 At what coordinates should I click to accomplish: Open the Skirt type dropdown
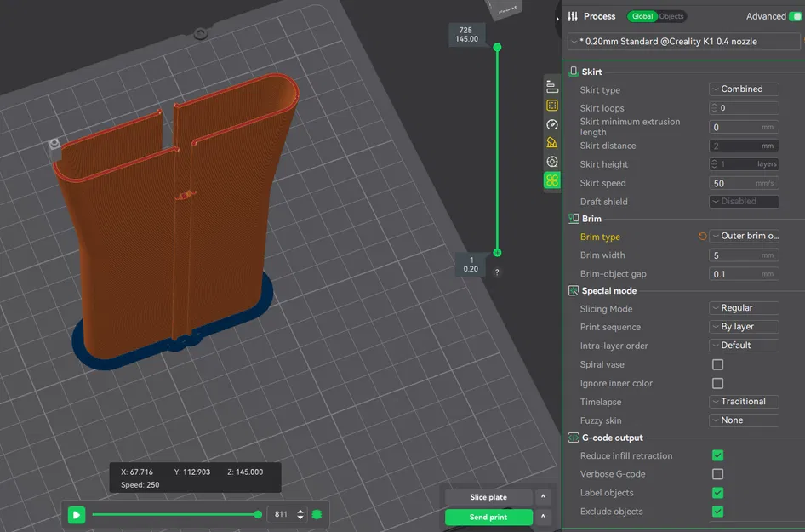[x=744, y=89]
